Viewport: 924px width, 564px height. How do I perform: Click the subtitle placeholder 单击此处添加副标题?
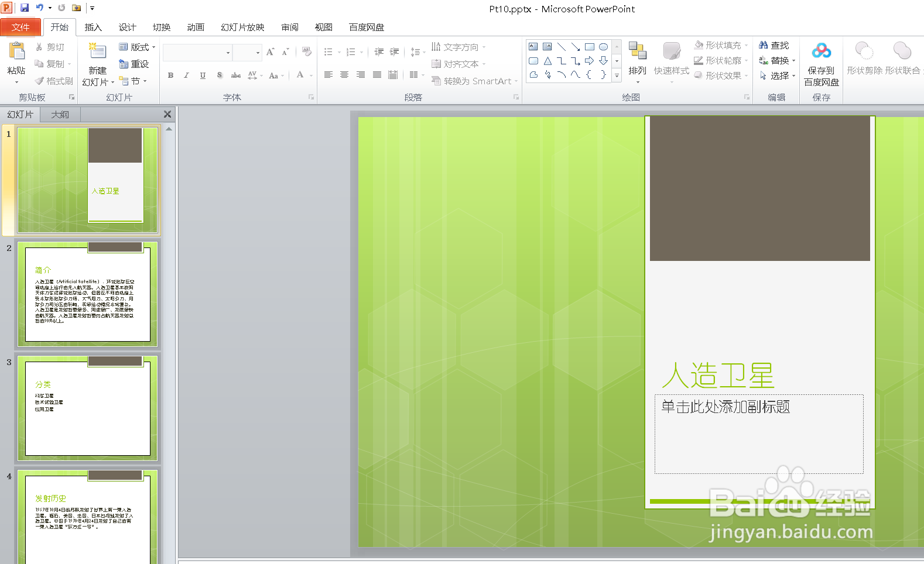point(759,434)
